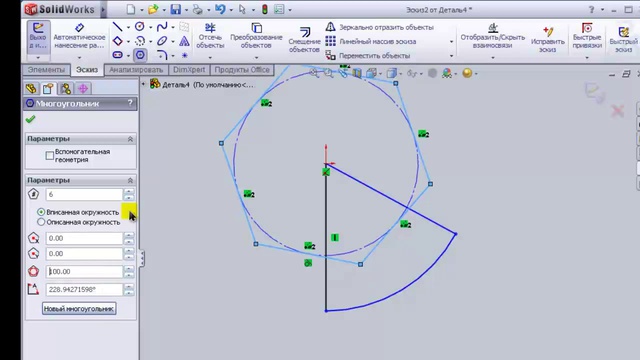Click the Options icon in the quick toolbar

coord(279,9)
